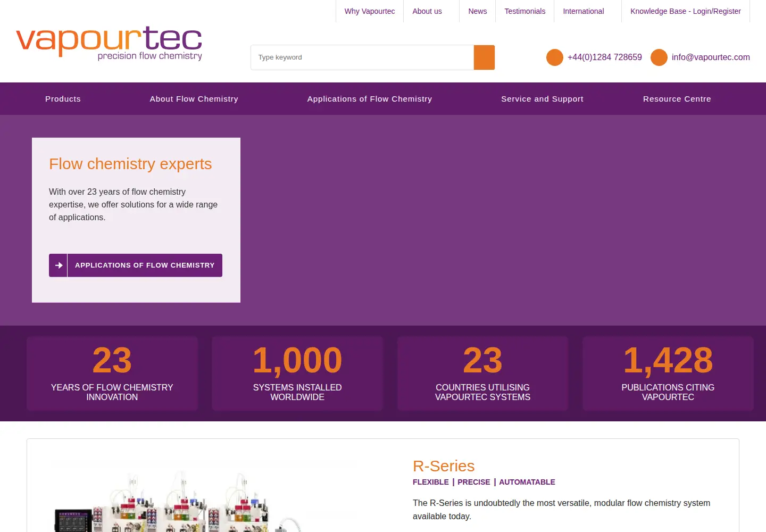
Task: Open Resource Centre menu
Action: tap(677, 99)
